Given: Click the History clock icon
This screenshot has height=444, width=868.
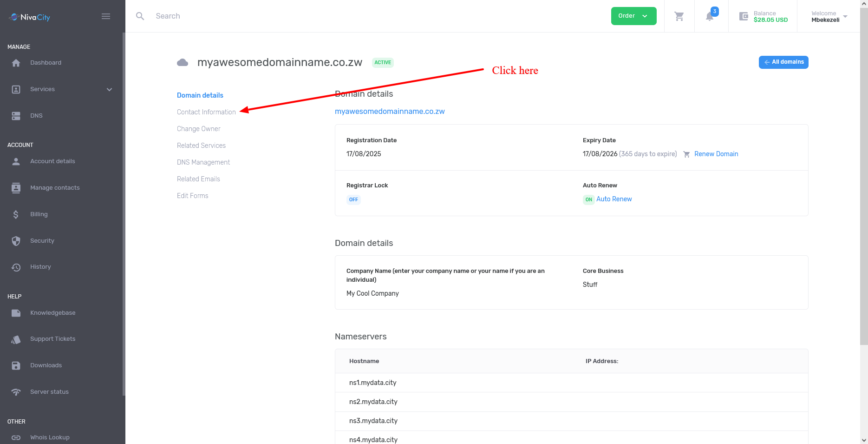Looking at the screenshot, I should point(16,267).
